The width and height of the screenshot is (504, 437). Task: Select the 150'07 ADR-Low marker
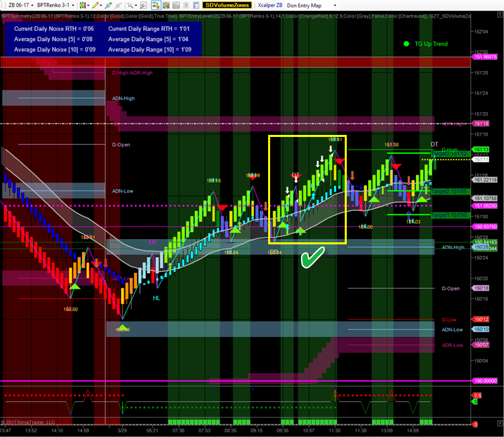[480, 345]
